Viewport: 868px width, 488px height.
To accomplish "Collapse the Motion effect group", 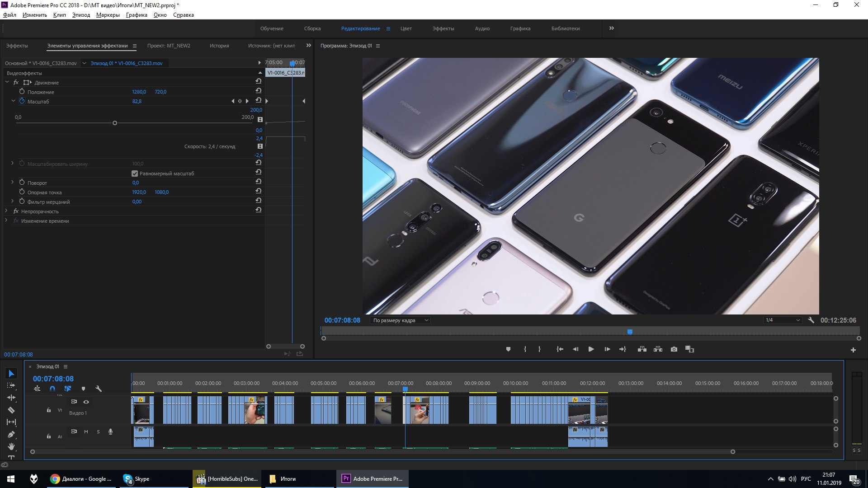I will tap(7, 82).
